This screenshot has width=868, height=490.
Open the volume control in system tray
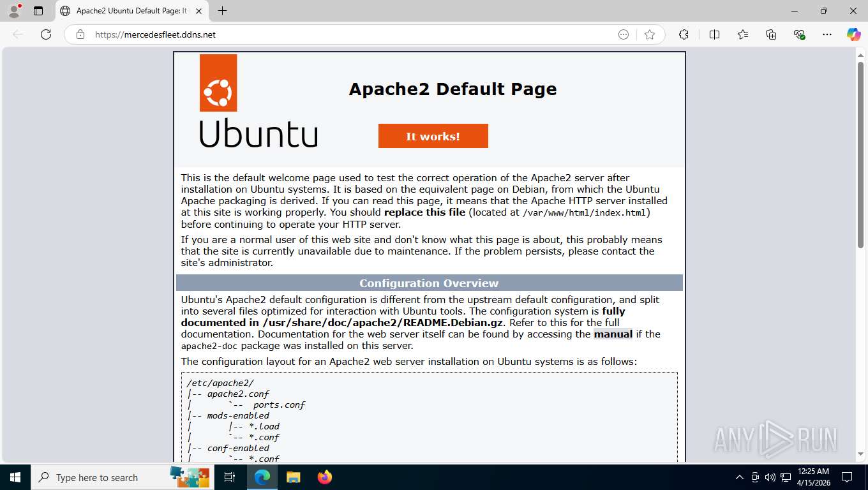point(770,477)
